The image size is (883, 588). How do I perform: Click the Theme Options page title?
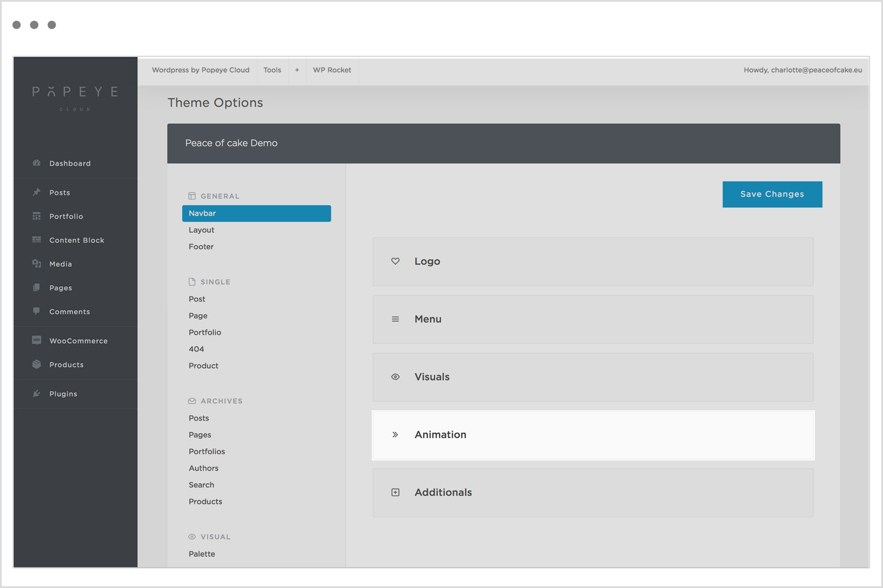point(215,102)
